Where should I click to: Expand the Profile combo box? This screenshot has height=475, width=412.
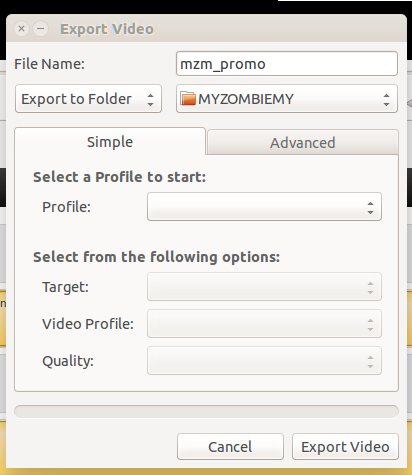[264, 206]
